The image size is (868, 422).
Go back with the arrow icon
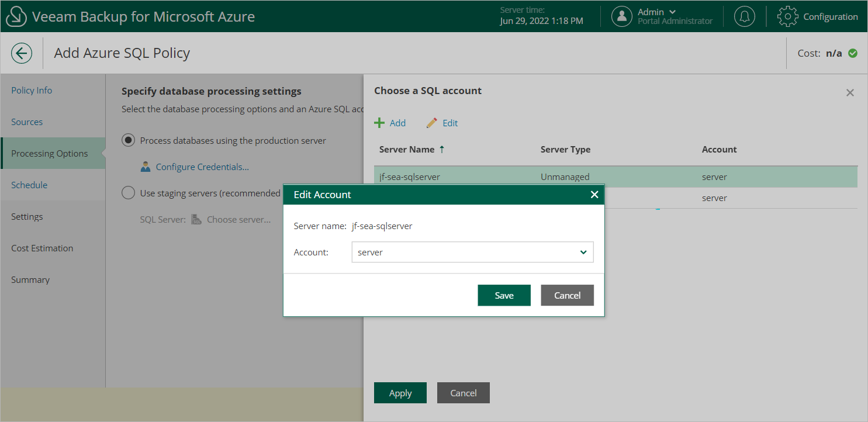22,54
